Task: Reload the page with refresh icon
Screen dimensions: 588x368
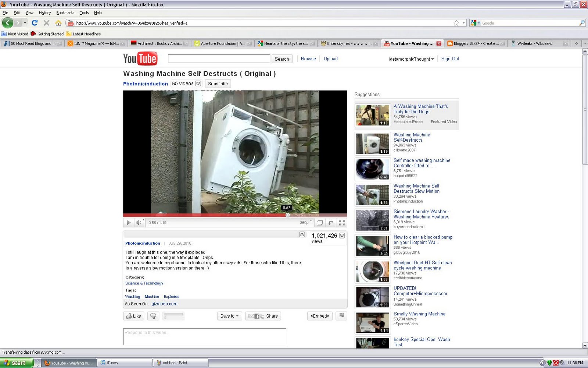Action: [x=35, y=23]
